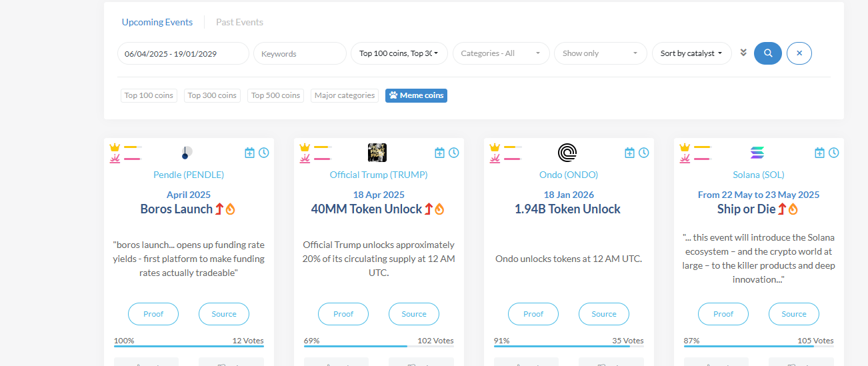Viewport: 868px width, 366px height.
Task: Click the fire icon beside Ship or Die
Action: pyautogui.click(x=793, y=209)
